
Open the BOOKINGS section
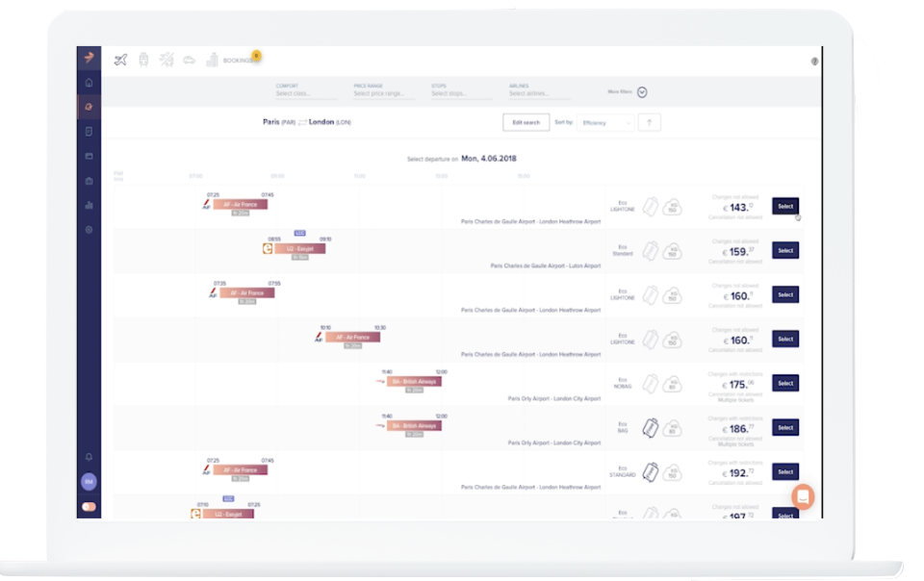(240, 60)
